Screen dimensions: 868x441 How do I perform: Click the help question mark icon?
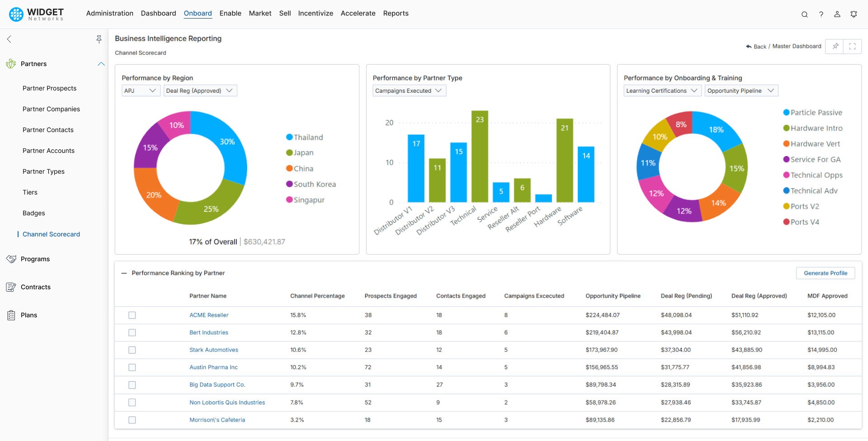[x=821, y=14]
